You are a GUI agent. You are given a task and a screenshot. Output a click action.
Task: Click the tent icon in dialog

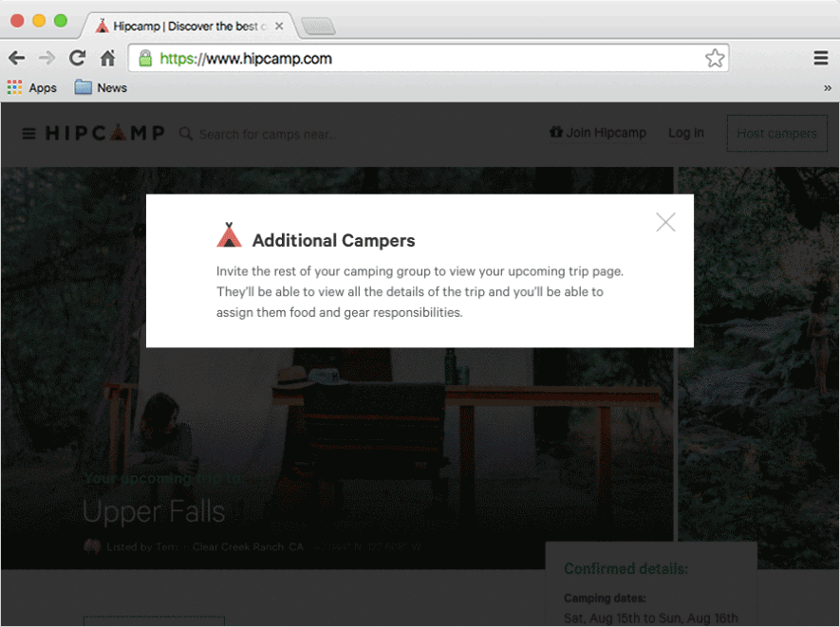pyautogui.click(x=230, y=235)
